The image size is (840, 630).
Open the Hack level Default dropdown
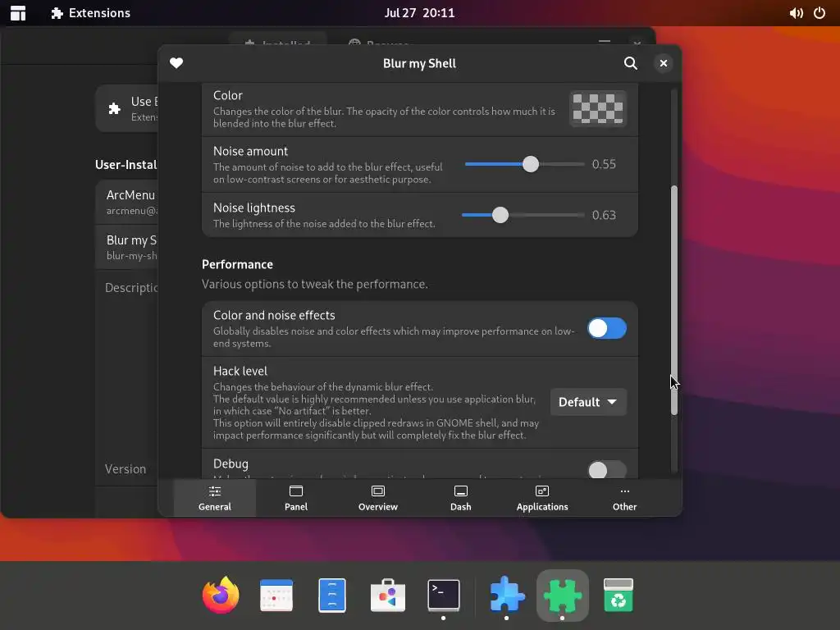[x=588, y=402]
